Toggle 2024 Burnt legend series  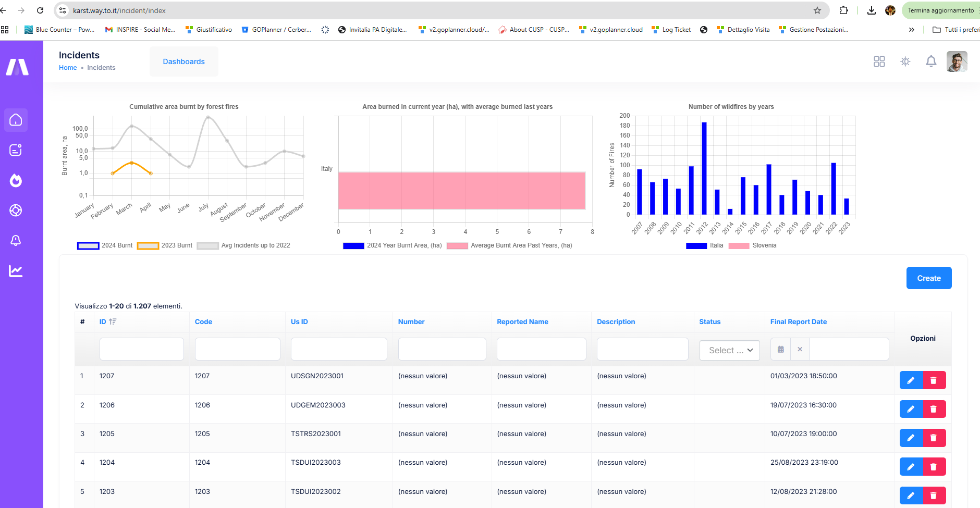[105, 245]
